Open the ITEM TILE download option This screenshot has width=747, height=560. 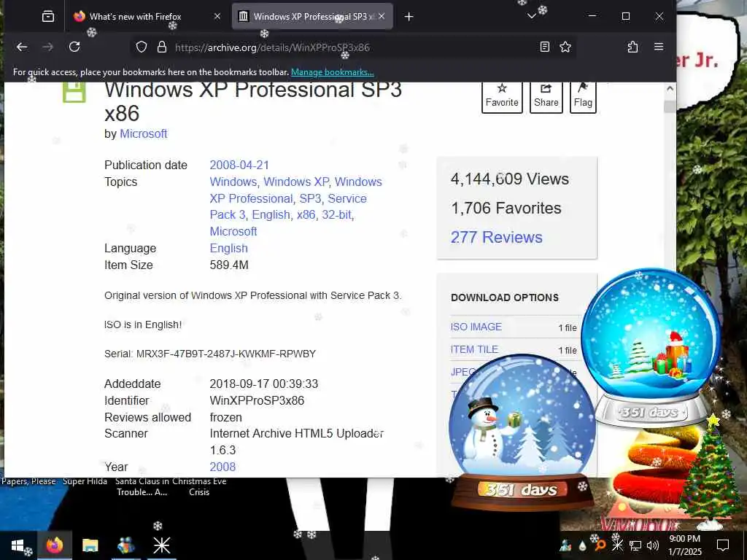[x=474, y=349]
